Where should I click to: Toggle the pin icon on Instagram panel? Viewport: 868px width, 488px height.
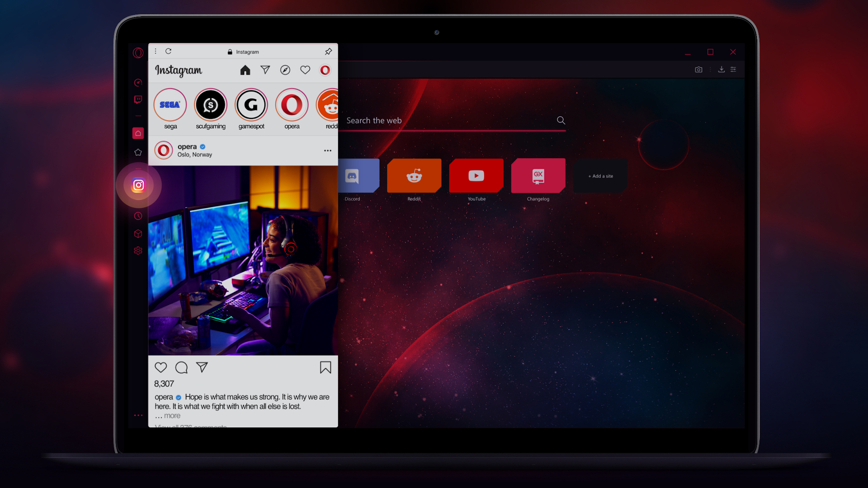pyautogui.click(x=329, y=51)
